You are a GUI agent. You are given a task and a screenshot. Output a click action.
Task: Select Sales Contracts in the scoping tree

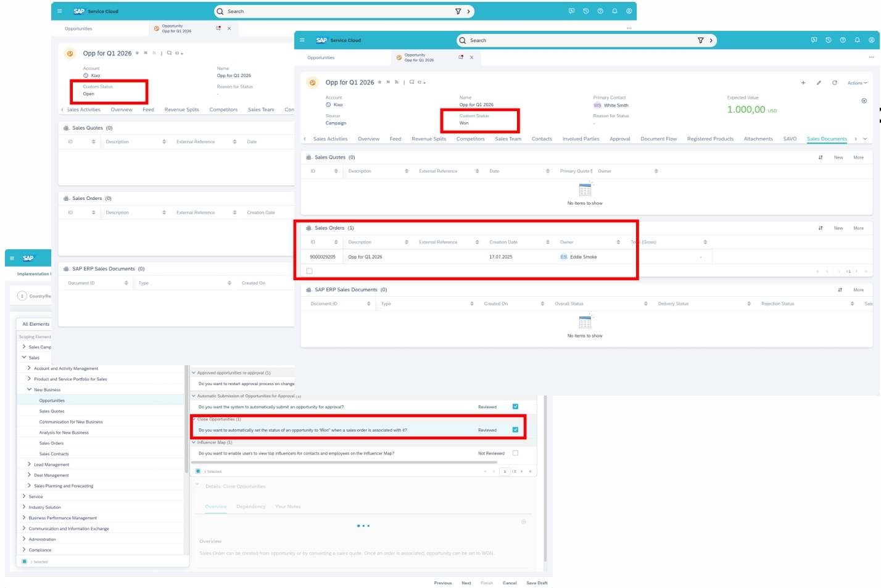(54, 453)
